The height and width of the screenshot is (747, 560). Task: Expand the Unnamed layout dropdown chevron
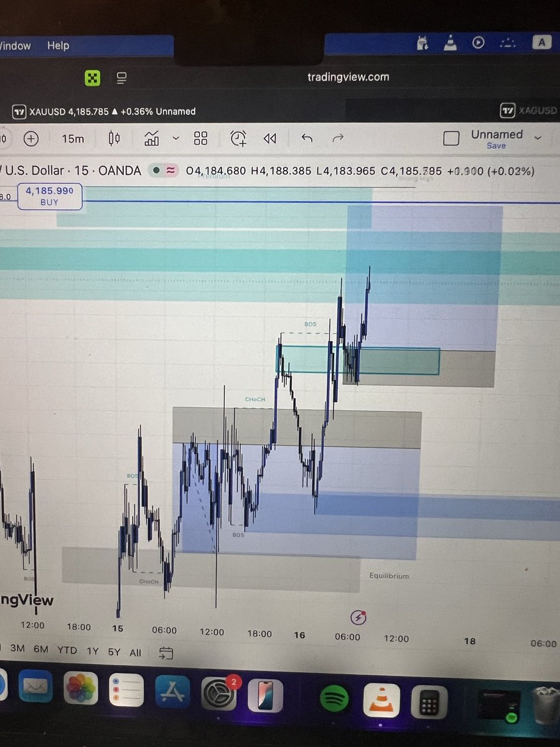pyautogui.click(x=538, y=138)
